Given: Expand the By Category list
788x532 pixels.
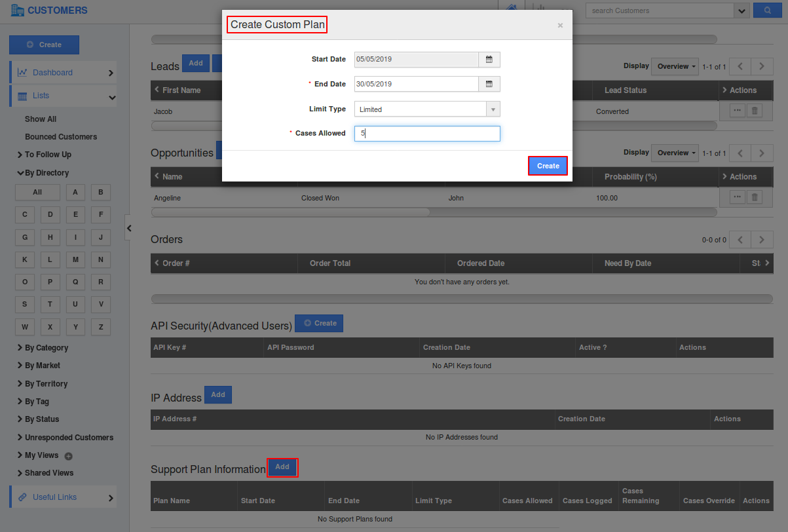Looking at the screenshot, I should 46,348.
